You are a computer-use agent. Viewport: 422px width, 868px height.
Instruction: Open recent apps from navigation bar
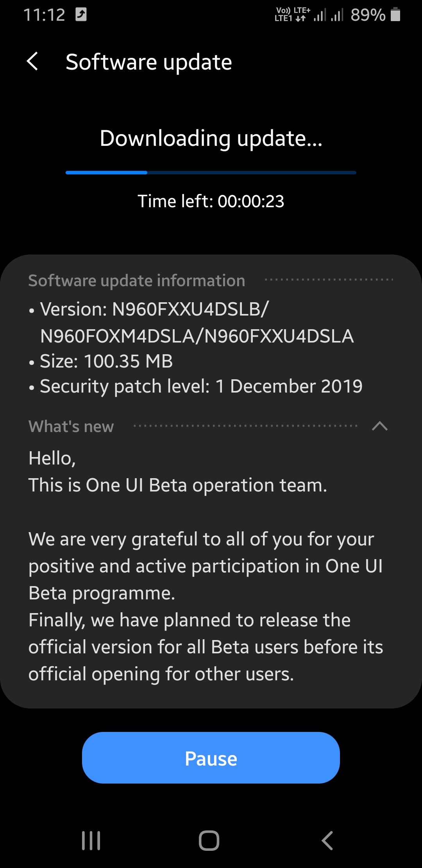(91, 840)
